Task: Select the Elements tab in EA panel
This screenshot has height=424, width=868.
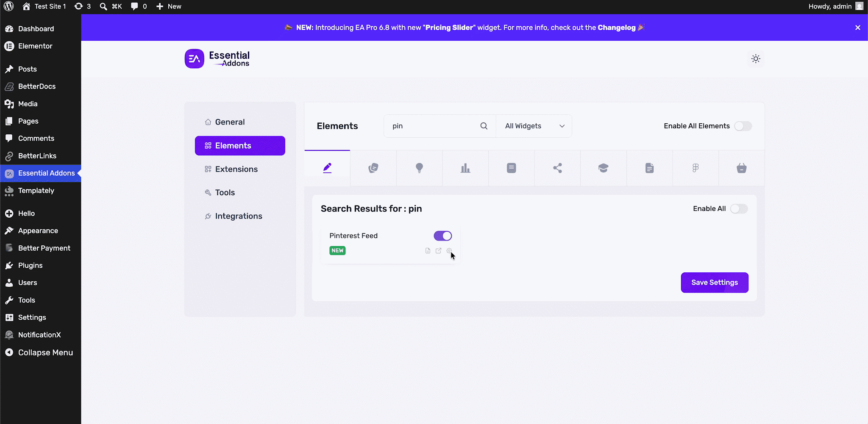Action: click(x=240, y=146)
